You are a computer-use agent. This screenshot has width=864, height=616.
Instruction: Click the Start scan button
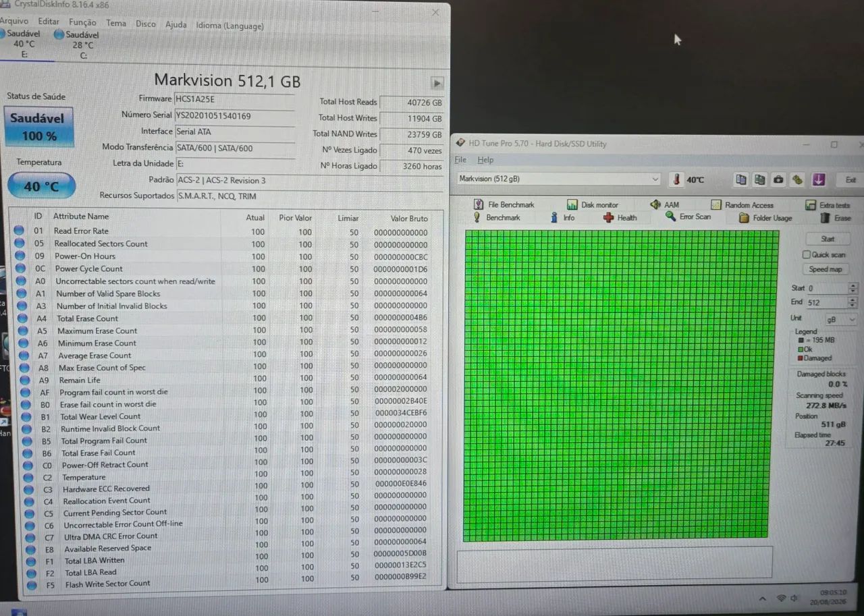(x=828, y=239)
